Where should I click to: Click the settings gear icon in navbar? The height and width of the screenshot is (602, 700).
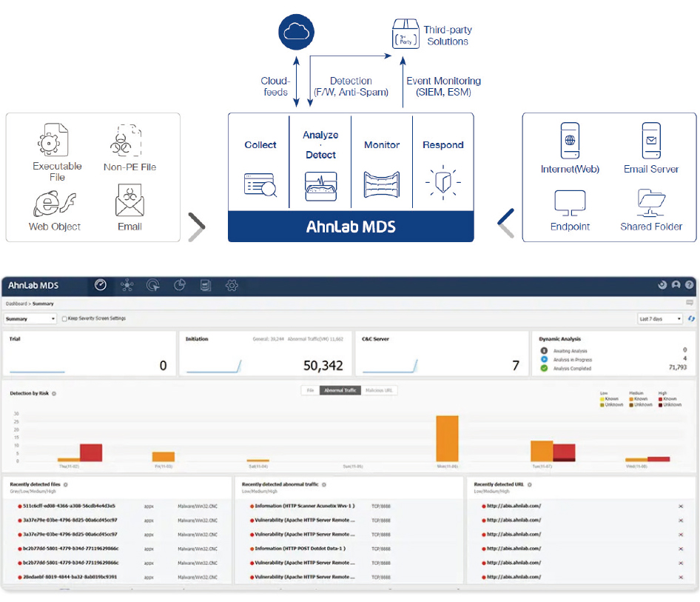[232, 285]
